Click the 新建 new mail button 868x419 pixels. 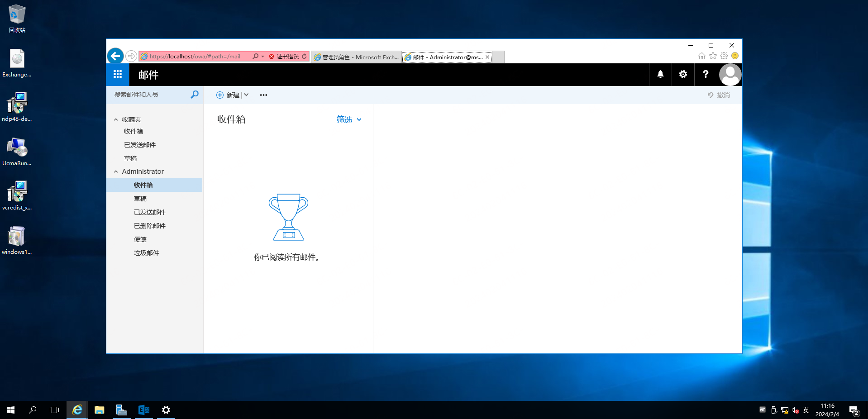point(228,95)
